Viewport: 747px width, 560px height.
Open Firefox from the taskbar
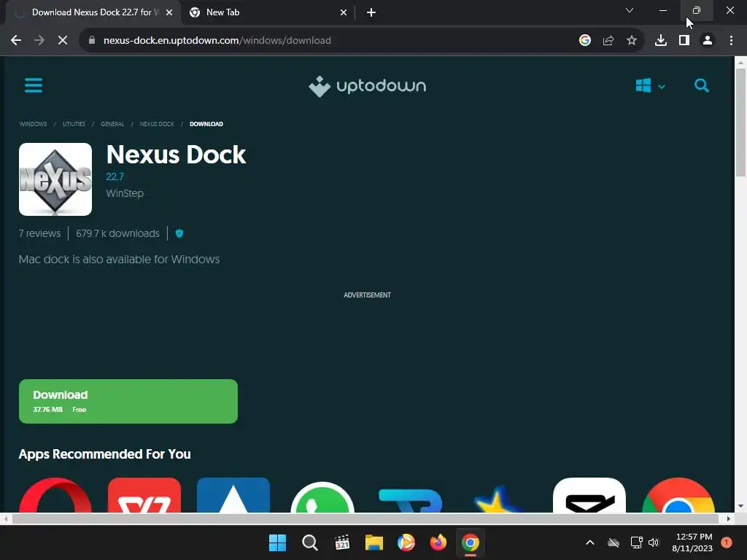438,542
